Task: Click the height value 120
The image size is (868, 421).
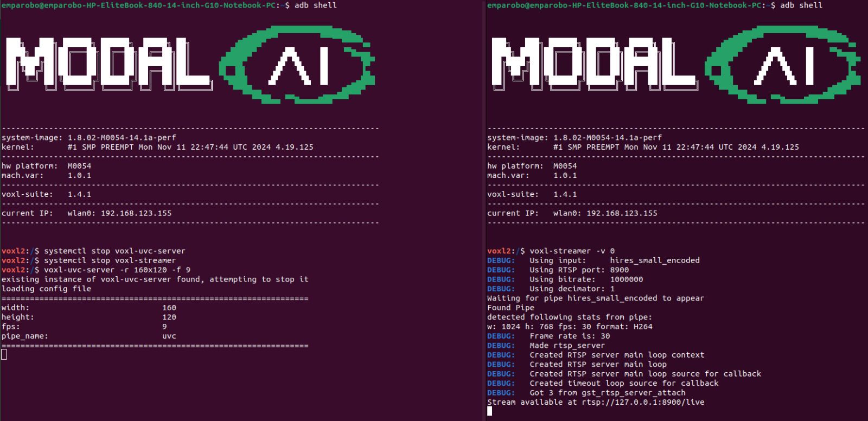Action: coord(169,317)
